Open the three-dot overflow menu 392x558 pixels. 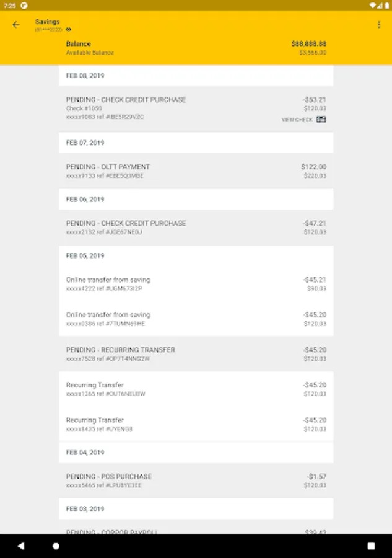(379, 25)
